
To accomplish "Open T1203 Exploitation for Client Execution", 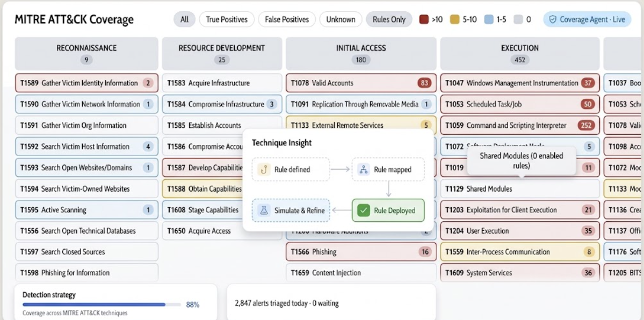I will tap(519, 210).
